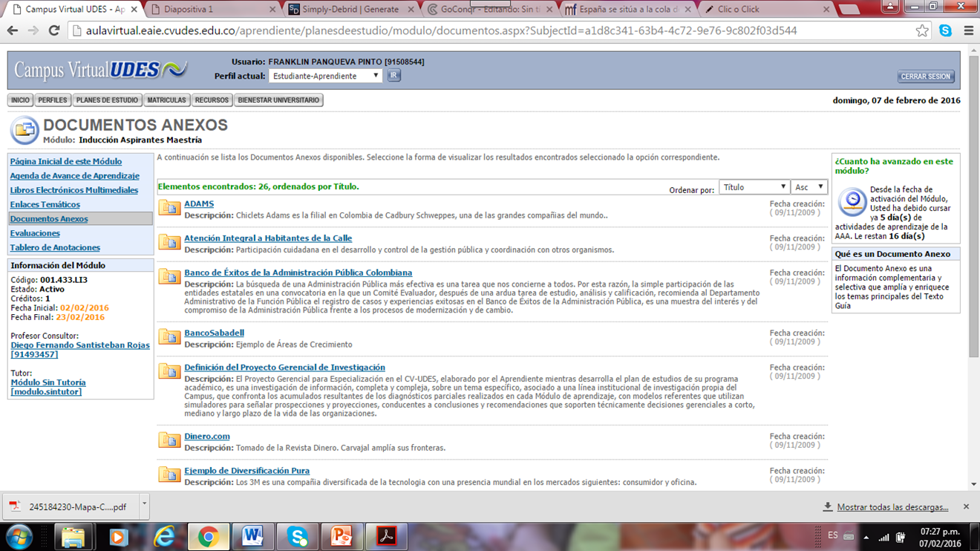Go to Enlaces Temáticos

[45, 204]
